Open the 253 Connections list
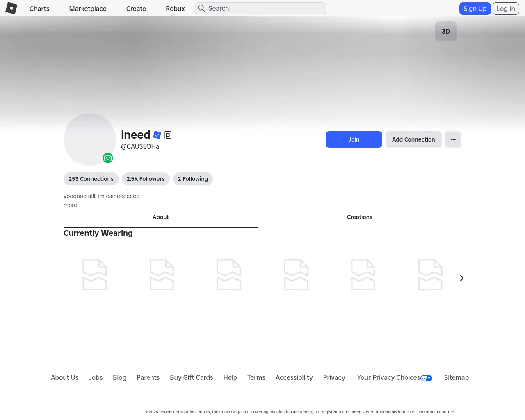Image resolution: width=525 pixels, height=420 pixels. point(91,179)
